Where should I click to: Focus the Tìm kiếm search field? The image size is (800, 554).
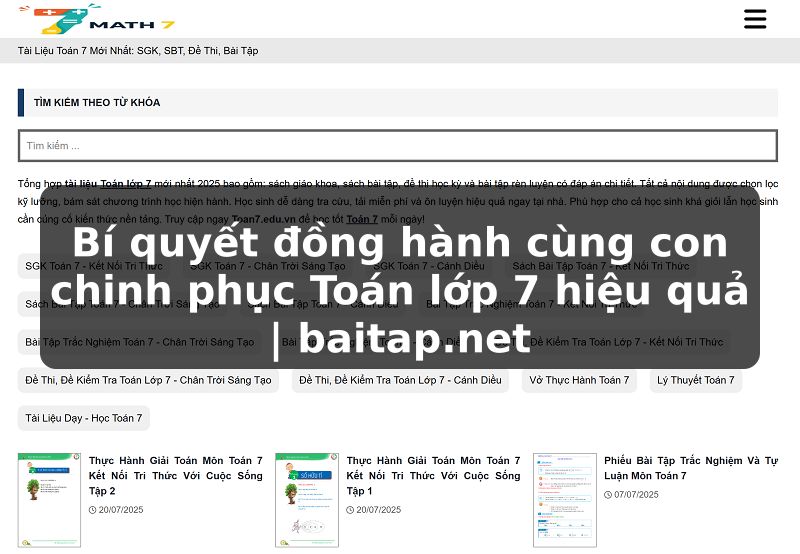coord(397,145)
